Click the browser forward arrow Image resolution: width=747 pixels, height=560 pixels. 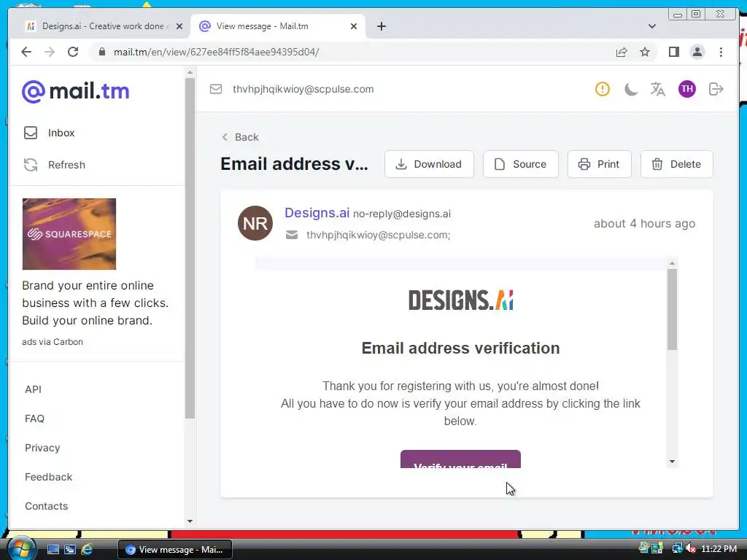50,52
